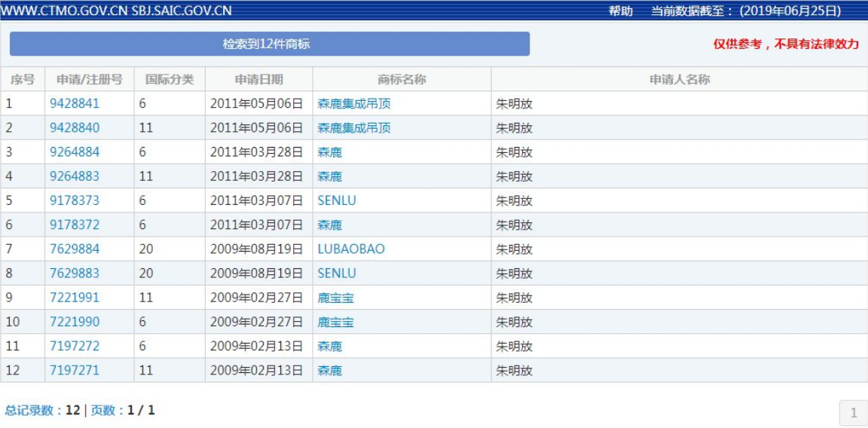Click 鹿宝宝 trademark in row 9
The width and height of the screenshot is (868, 428).
coord(336,298)
